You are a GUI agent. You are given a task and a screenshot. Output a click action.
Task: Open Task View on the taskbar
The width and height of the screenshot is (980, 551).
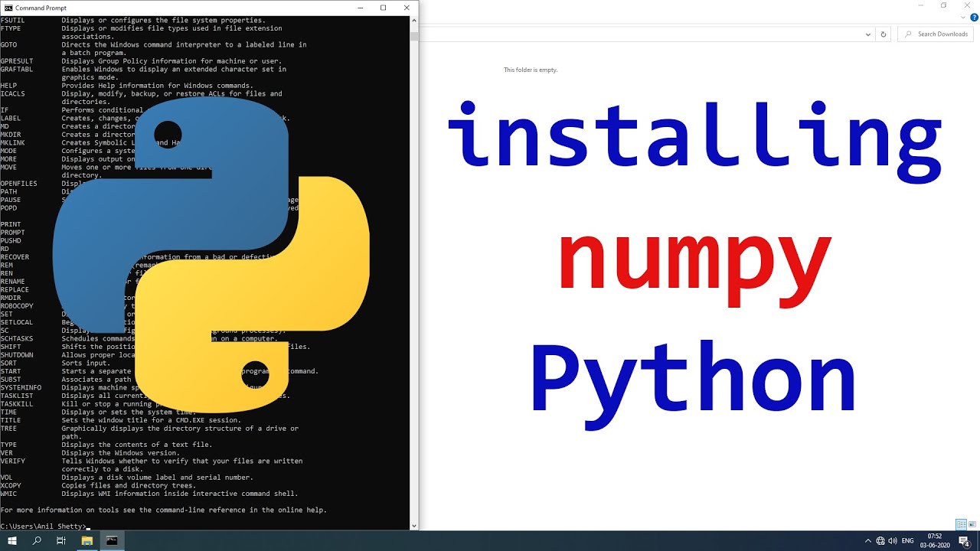click(x=61, y=541)
